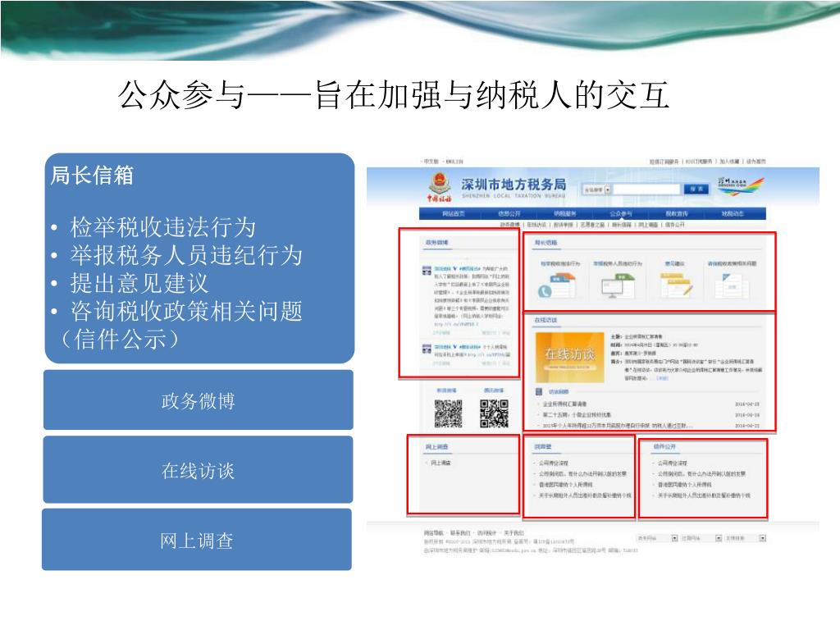Go to 网站首页 in the navigation bar
The image size is (840, 630).
pos(453,214)
